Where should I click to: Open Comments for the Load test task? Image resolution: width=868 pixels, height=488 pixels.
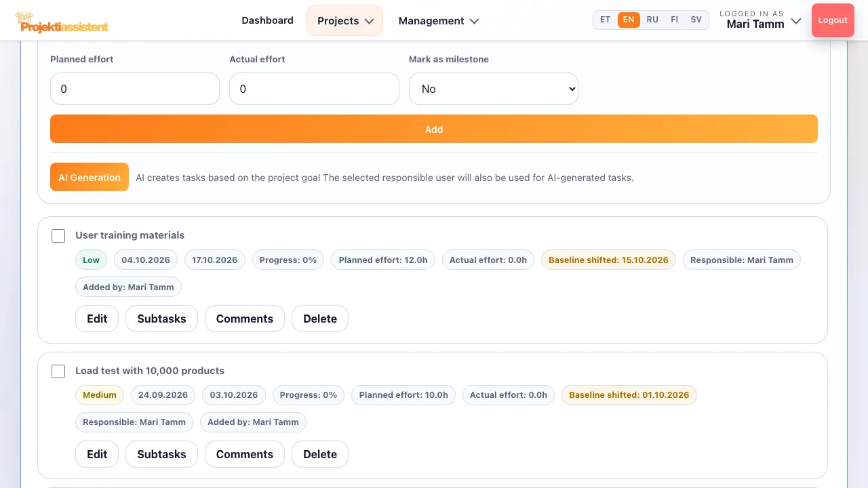tap(245, 454)
